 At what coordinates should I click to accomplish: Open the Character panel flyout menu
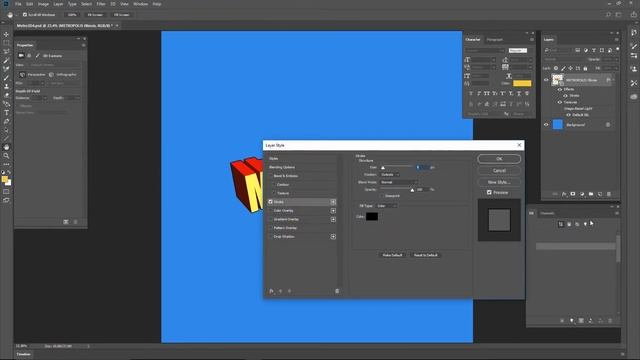point(532,40)
